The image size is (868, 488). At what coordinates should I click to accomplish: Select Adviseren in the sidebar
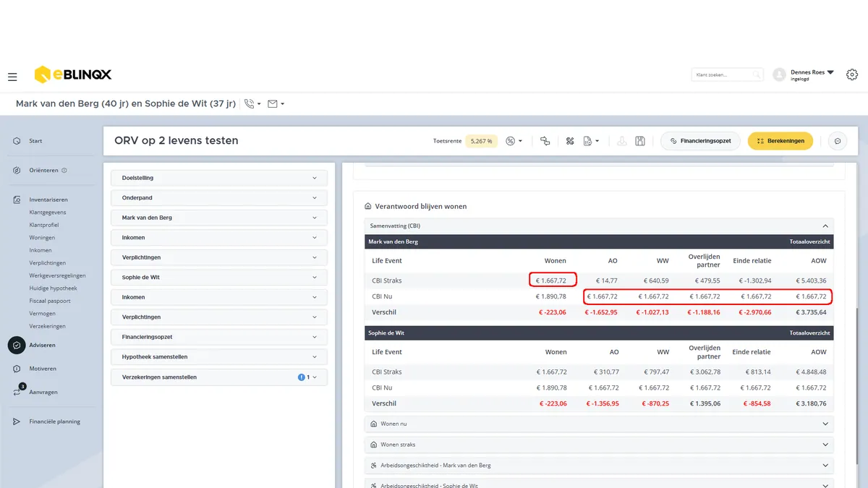click(42, 345)
